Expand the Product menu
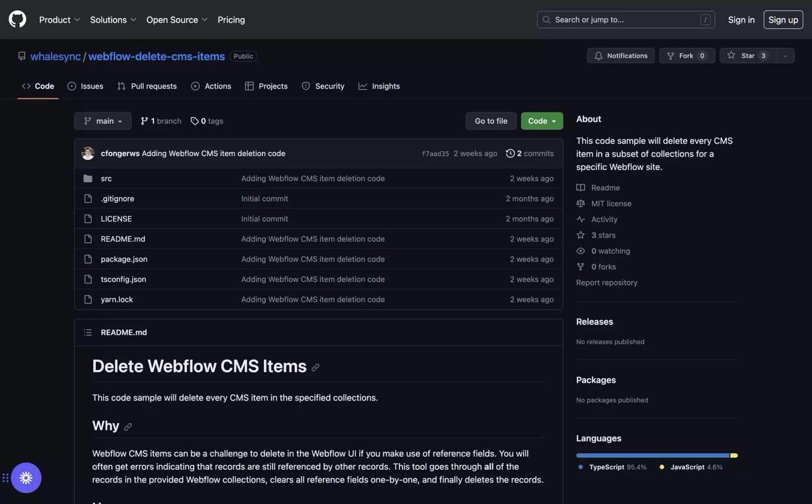The width and height of the screenshot is (812, 504). click(59, 20)
